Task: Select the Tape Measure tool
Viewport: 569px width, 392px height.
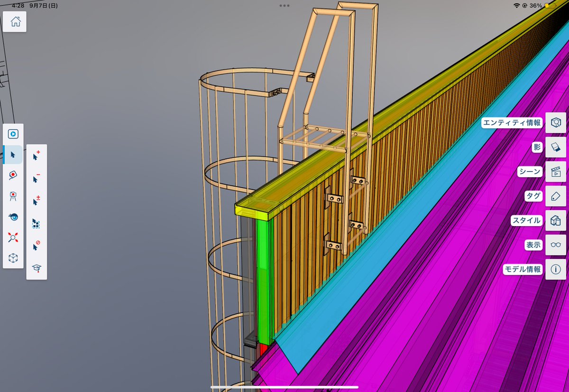Action: (x=13, y=175)
